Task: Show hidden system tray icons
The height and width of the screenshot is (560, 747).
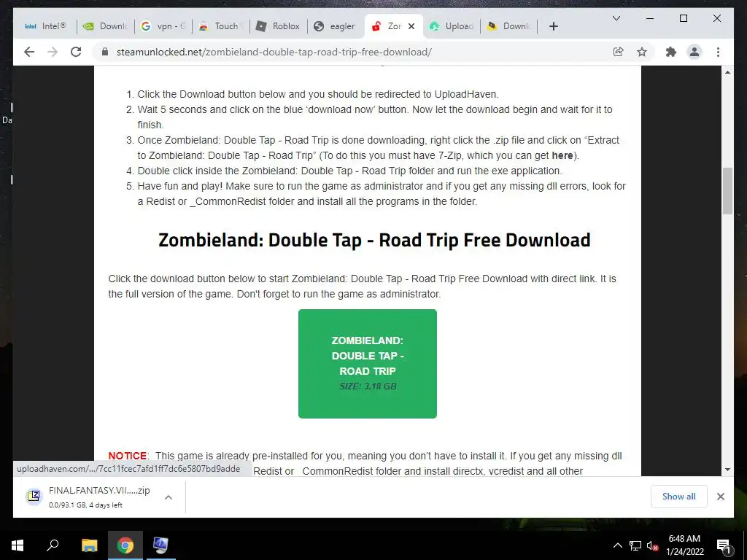Action: click(x=617, y=545)
